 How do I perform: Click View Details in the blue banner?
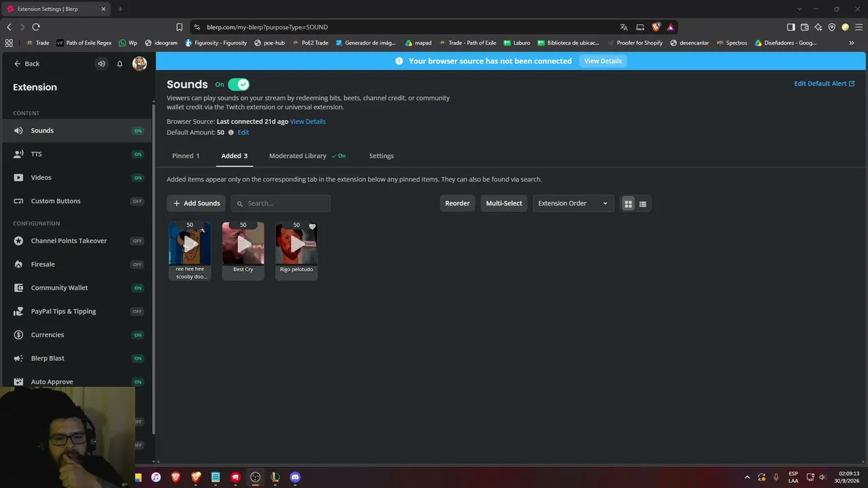pyautogui.click(x=603, y=61)
